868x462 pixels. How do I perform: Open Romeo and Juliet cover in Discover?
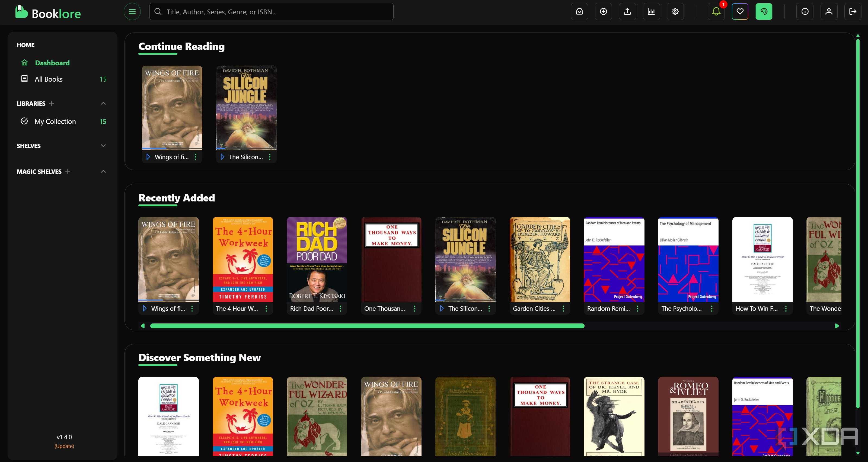(x=688, y=416)
